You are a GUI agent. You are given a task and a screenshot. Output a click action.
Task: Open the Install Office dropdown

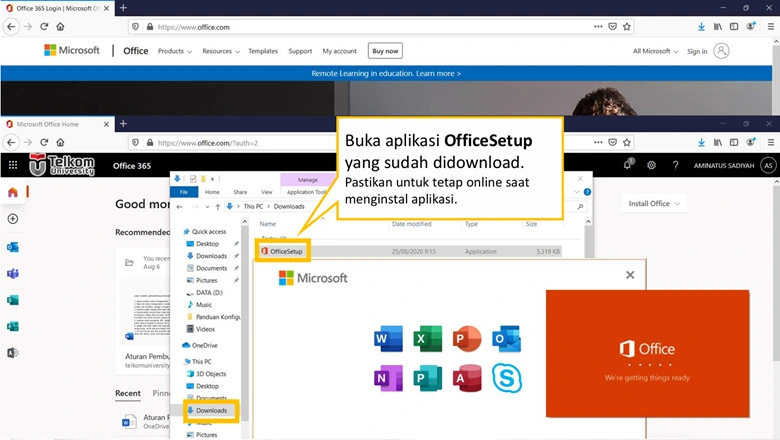click(x=654, y=203)
